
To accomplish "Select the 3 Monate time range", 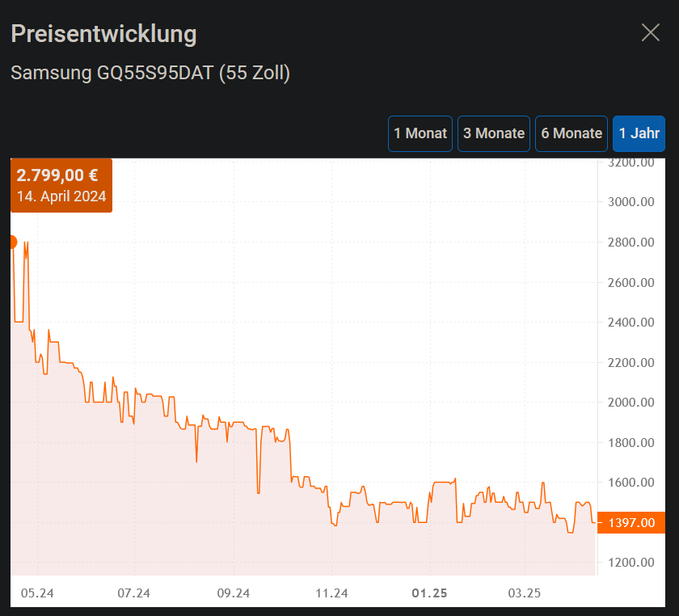I will coord(494,133).
